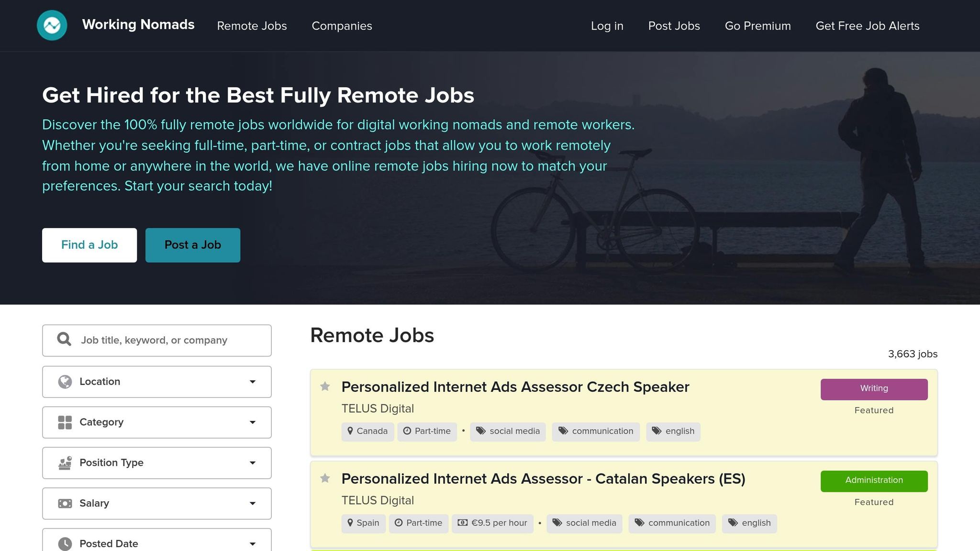Star the Catalan Speakers job listing
The image size is (980, 551).
coord(325,478)
